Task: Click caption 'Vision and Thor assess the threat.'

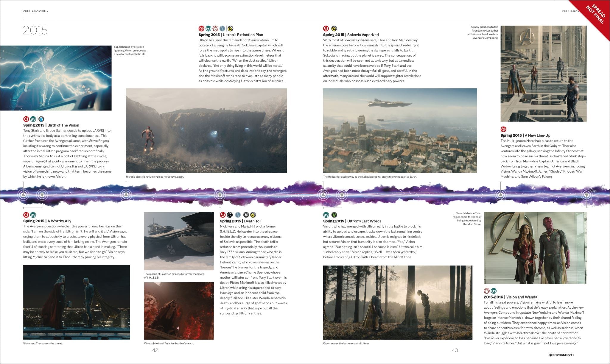Action: (43, 343)
